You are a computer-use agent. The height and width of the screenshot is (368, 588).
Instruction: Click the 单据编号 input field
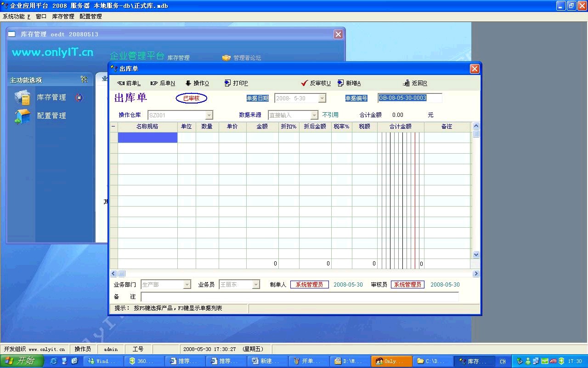pos(409,98)
